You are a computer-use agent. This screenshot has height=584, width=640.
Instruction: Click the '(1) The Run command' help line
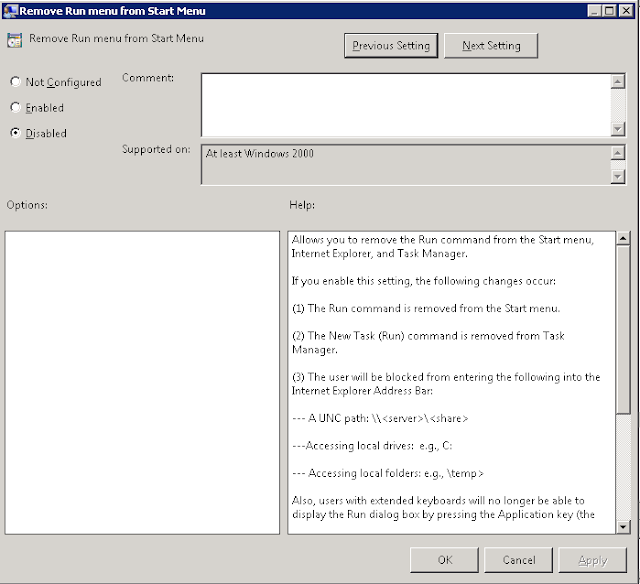[x=426, y=308]
